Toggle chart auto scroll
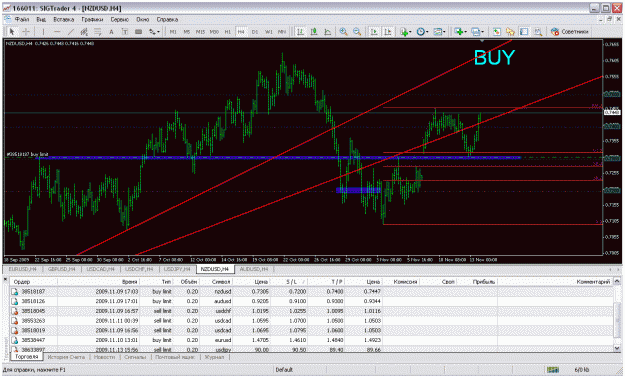Viewport: 625px width, 376px height. [374, 31]
